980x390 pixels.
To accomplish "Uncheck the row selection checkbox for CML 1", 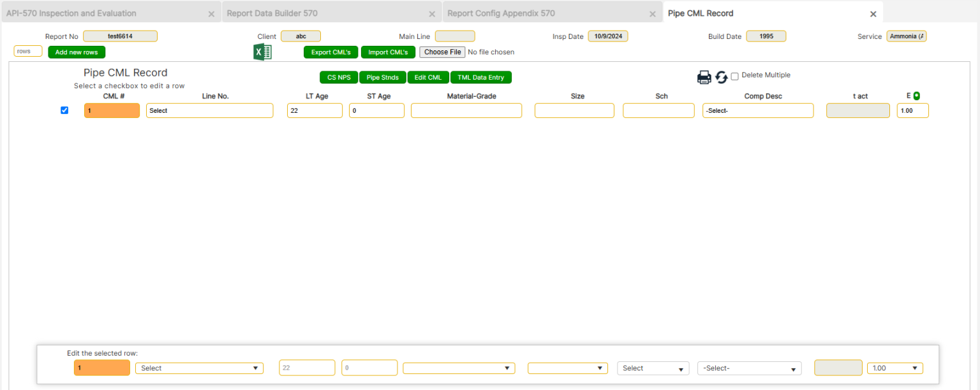I will (x=64, y=110).
